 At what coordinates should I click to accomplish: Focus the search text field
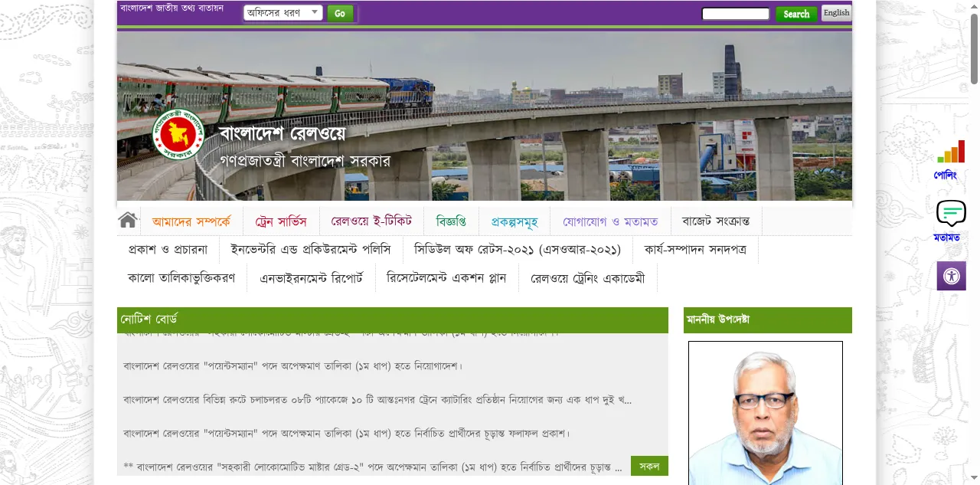click(x=736, y=14)
